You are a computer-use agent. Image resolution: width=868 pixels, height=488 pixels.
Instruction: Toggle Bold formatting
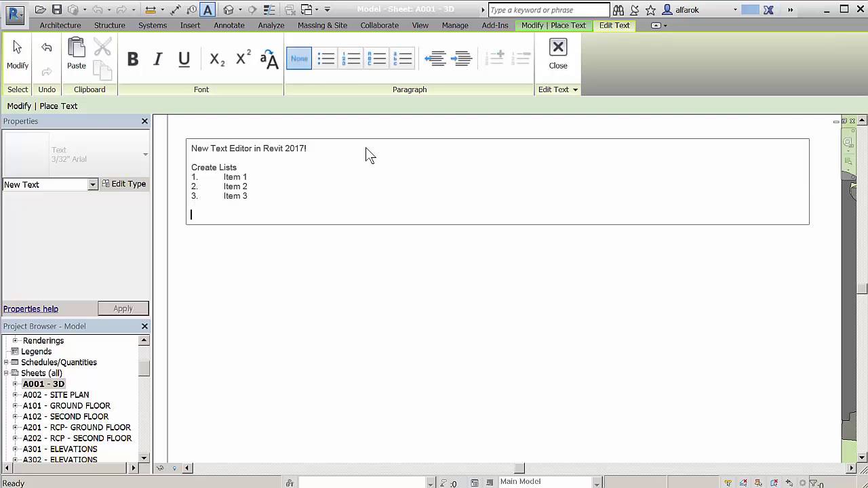[133, 60]
